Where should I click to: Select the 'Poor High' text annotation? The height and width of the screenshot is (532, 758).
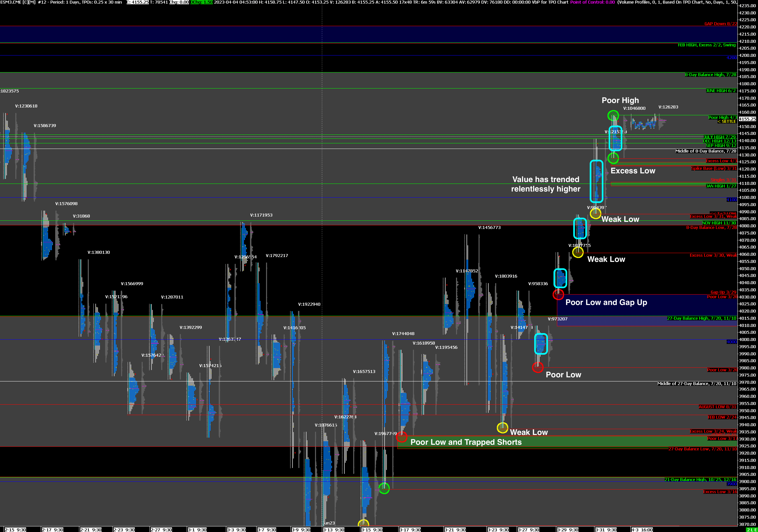pos(620,100)
